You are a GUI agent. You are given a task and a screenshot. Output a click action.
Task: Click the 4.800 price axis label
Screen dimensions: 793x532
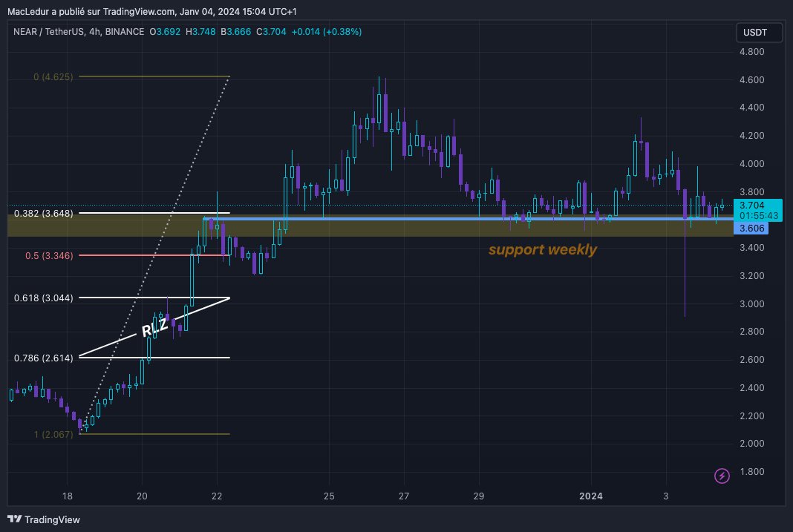click(x=751, y=51)
